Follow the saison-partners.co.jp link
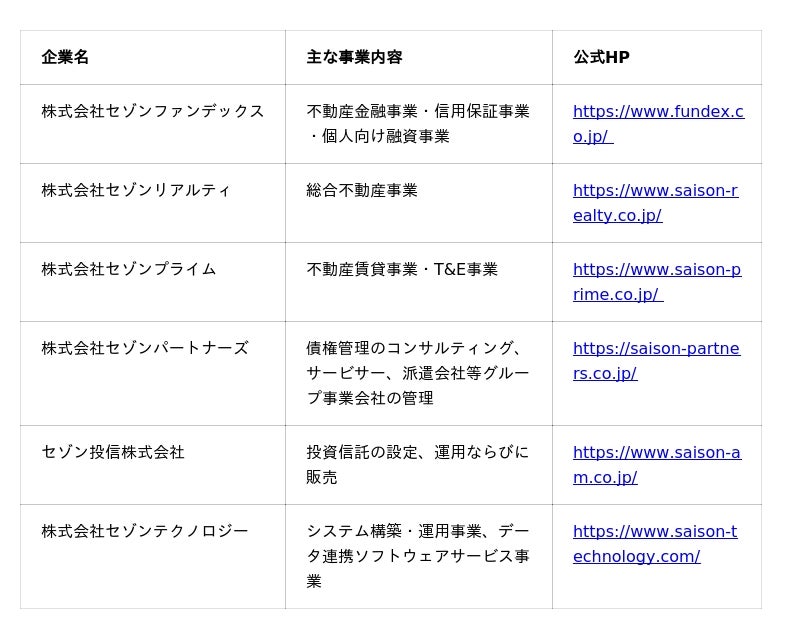The width and height of the screenshot is (800, 639). pyautogui.click(x=656, y=361)
